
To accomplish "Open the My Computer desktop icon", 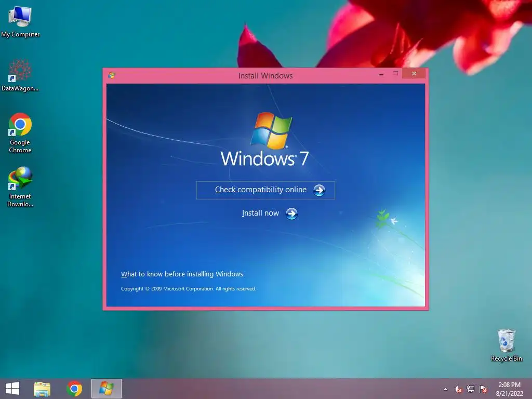I will [x=20, y=21].
